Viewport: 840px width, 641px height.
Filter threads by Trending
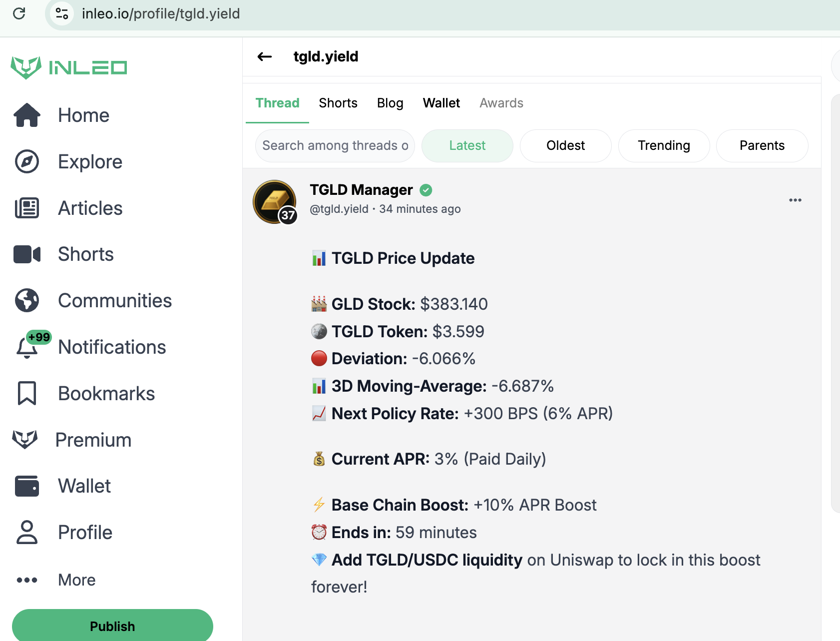pos(664,146)
